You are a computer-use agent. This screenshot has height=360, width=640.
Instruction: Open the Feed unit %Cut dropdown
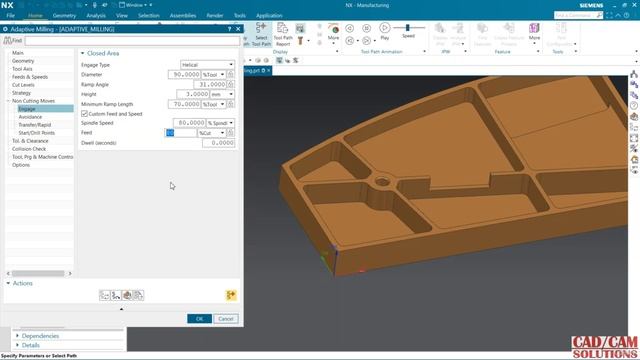coord(211,133)
